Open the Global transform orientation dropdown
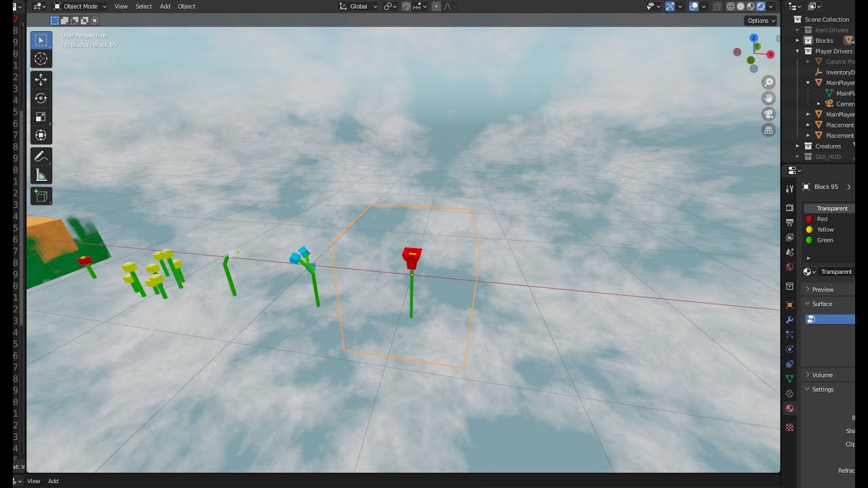This screenshot has width=868, height=488. 359,6
